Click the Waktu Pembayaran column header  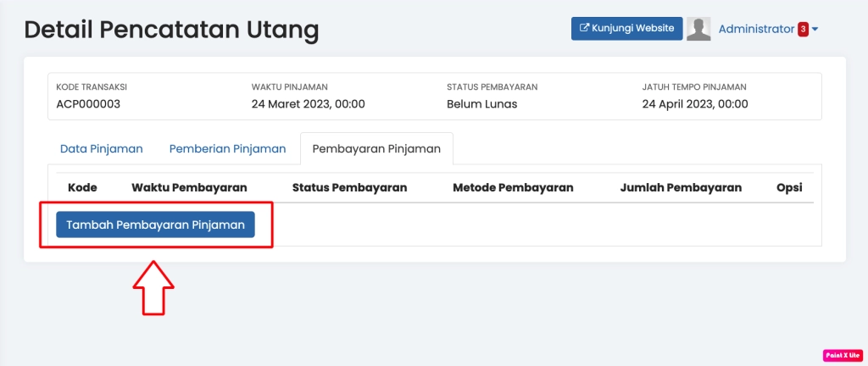click(189, 187)
